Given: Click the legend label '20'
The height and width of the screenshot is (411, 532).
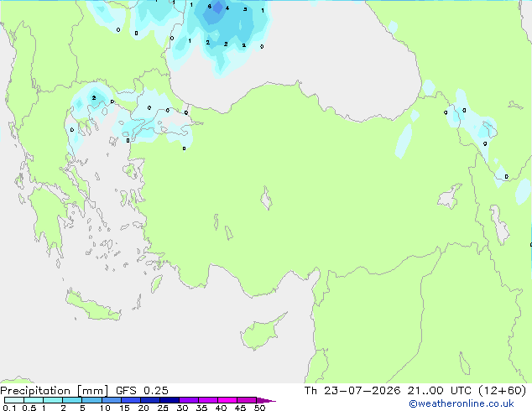Looking at the screenshot, I should tap(143, 408).
